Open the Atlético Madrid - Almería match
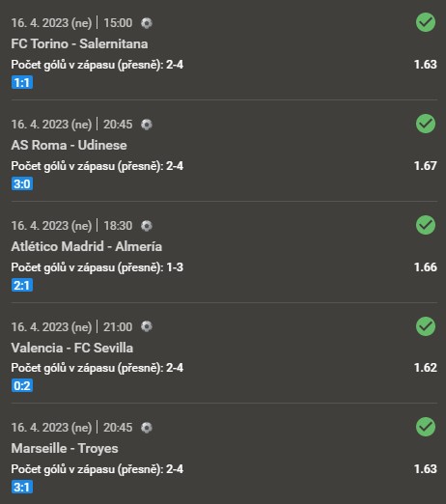This screenshot has width=446, height=504. (87, 246)
